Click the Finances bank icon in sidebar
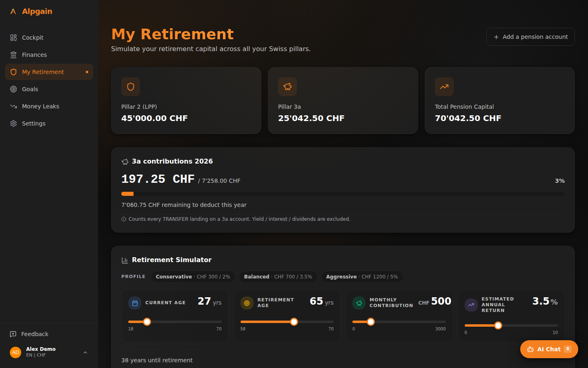Screen dimensions: 588x368 point(13,55)
